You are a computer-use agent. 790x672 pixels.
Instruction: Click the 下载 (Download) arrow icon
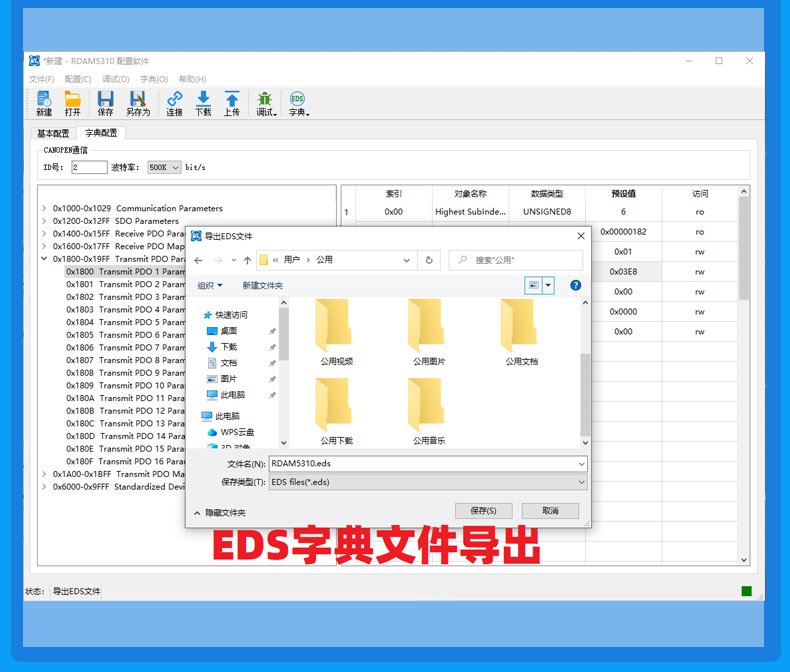click(203, 99)
